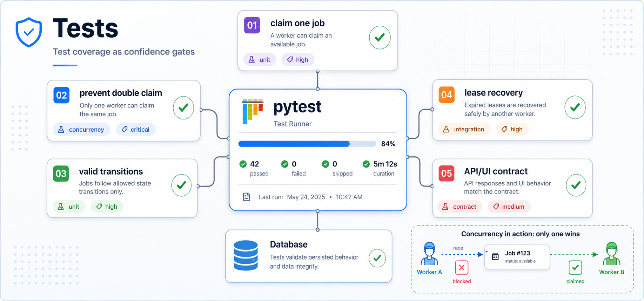Select the concurrency tag
The width and height of the screenshot is (644, 301).
pyautogui.click(x=82, y=130)
